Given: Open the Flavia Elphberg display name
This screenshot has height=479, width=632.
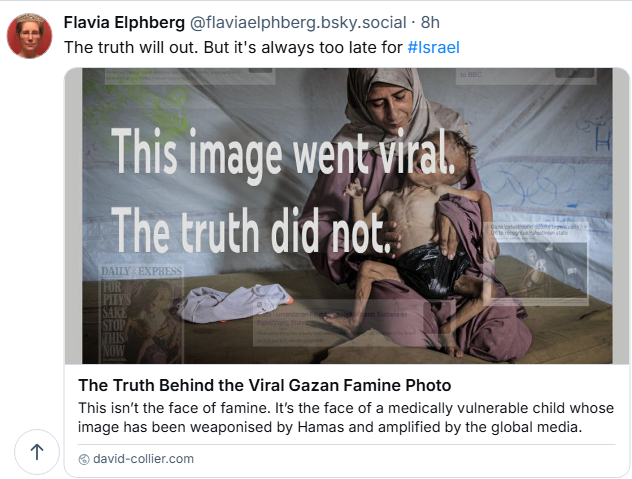Looking at the screenshot, I should click(x=126, y=22).
